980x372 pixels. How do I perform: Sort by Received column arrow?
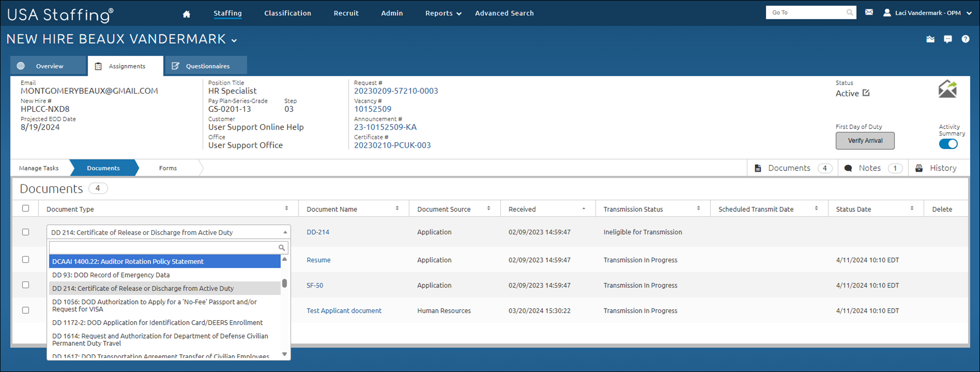click(584, 208)
